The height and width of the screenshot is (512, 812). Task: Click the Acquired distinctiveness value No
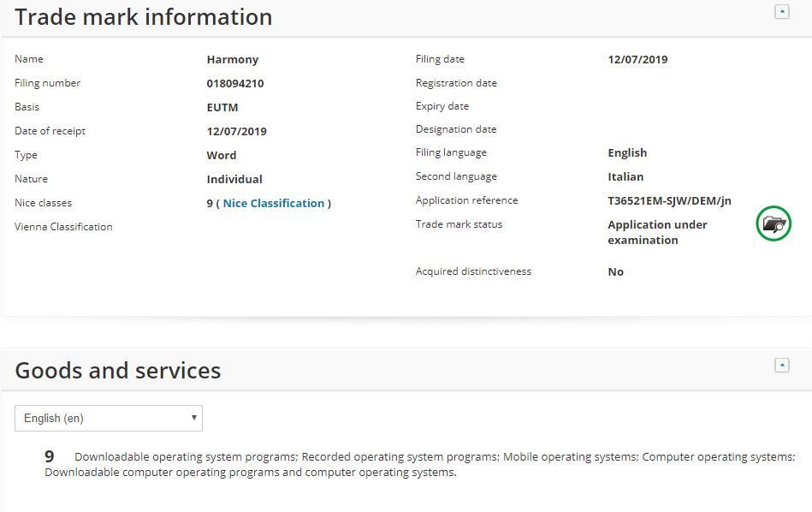[x=616, y=271]
